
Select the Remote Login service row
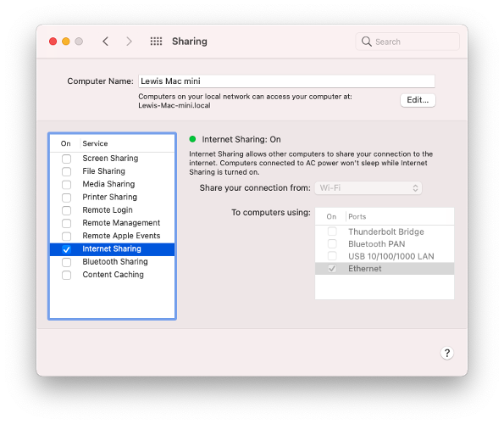(112, 210)
